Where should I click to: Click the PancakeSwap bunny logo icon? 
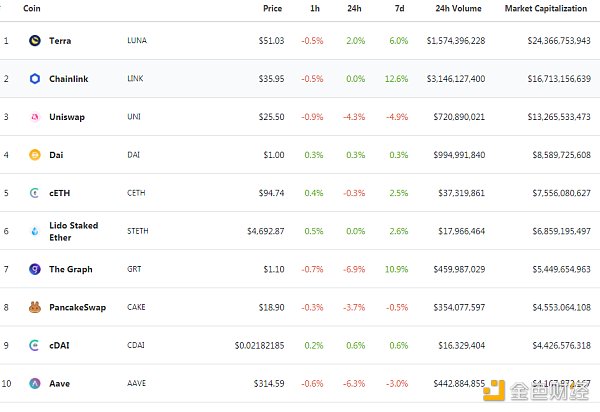pos(34,307)
